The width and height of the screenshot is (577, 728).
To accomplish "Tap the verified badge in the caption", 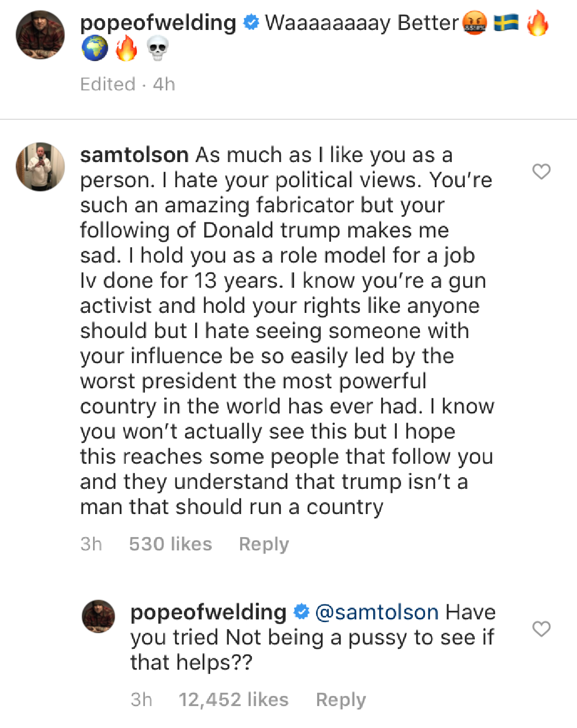I will (251, 23).
